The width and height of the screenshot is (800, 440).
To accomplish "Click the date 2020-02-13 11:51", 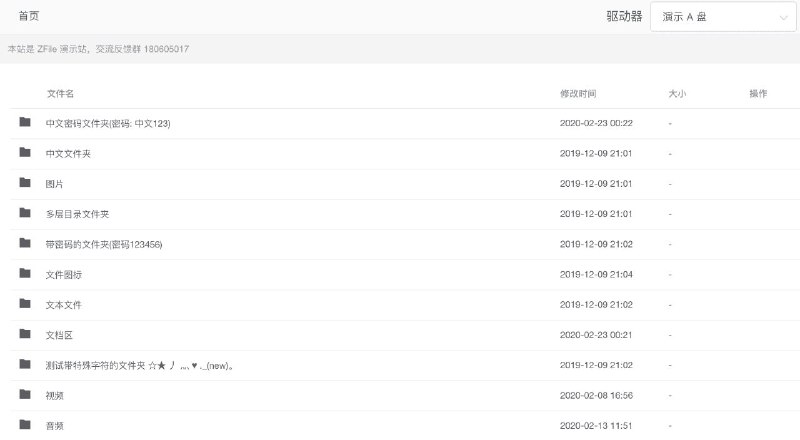I will click(x=596, y=426).
